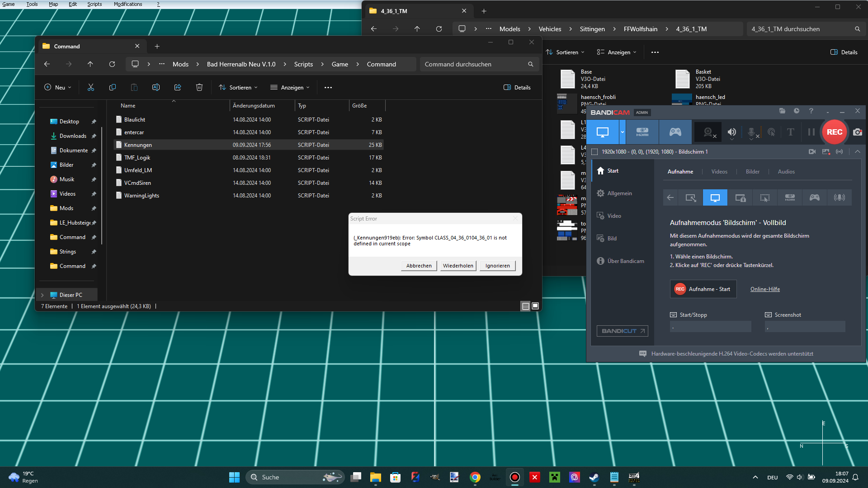Open scheduled recording clock icon
The height and width of the screenshot is (488, 868).
pyautogui.click(x=797, y=111)
